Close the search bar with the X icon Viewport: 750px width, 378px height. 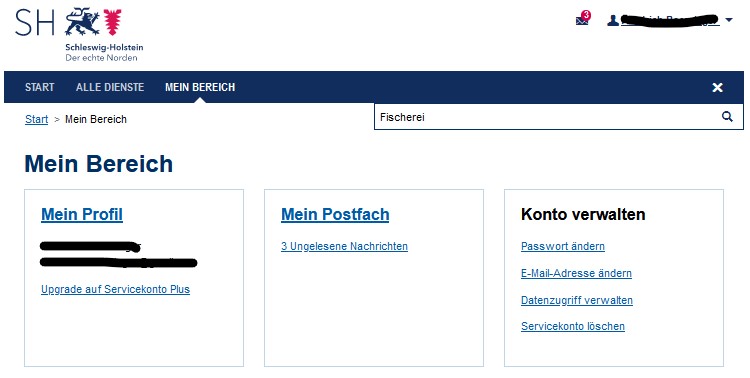[x=717, y=87]
